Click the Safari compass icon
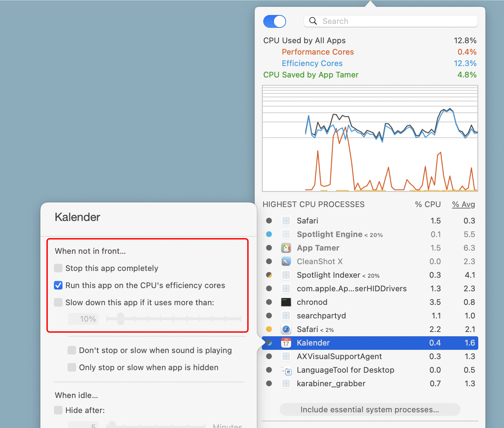This screenshot has width=504, height=428. (286, 329)
